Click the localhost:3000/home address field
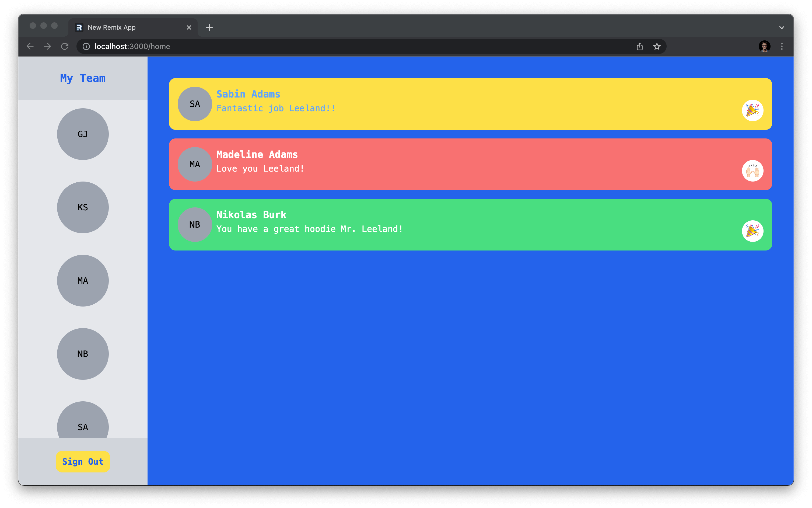Viewport: 812px width, 508px height. [x=302, y=46]
